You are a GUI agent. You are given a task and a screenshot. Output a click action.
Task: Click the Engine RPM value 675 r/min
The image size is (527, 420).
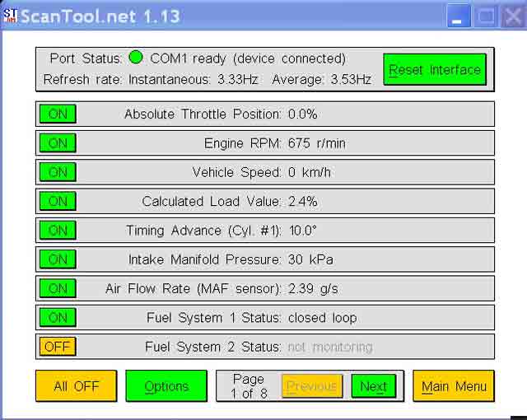(317, 143)
